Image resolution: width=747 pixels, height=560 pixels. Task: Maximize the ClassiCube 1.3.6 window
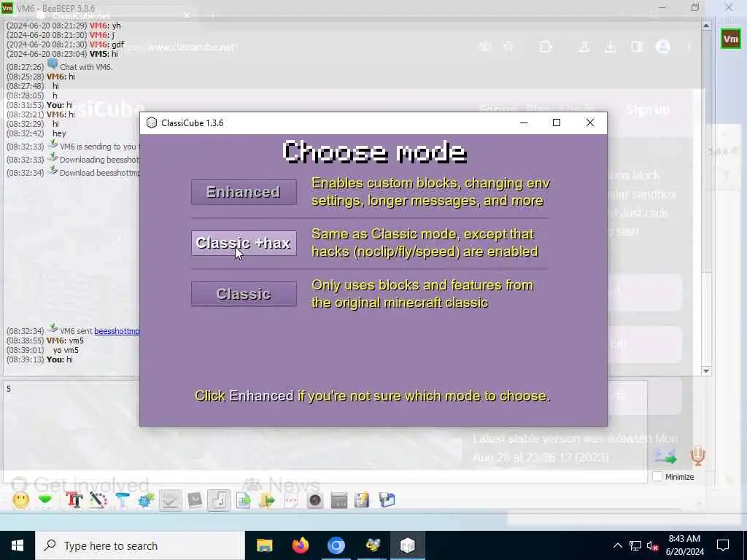click(x=556, y=122)
